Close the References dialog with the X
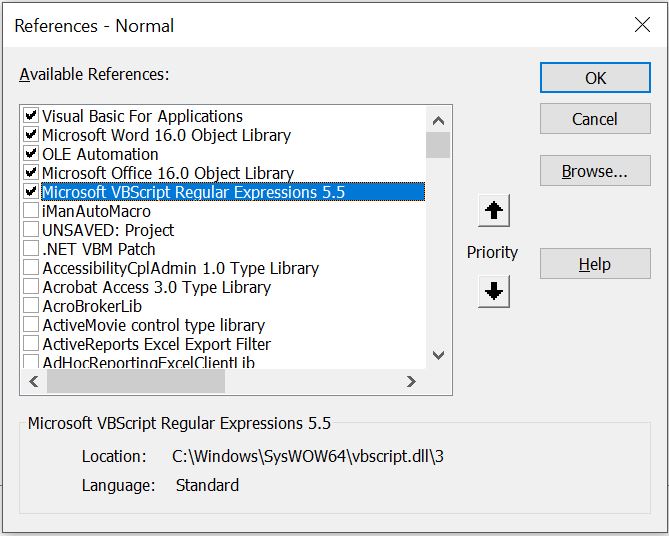Image resolution: width=669 pixels, height=536 pixels. click(642, 25)
